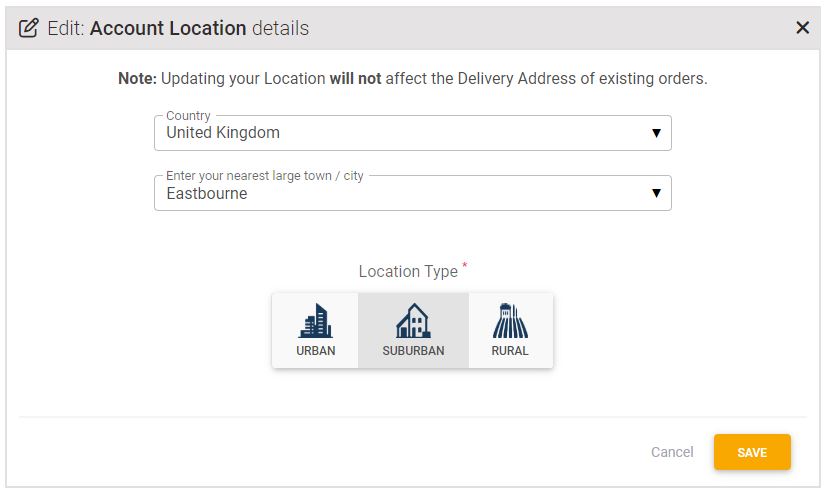Select the Urban buildings icon
Image resolution: width=827 pixels, height=494 pixels.
[x=315, y=321]
